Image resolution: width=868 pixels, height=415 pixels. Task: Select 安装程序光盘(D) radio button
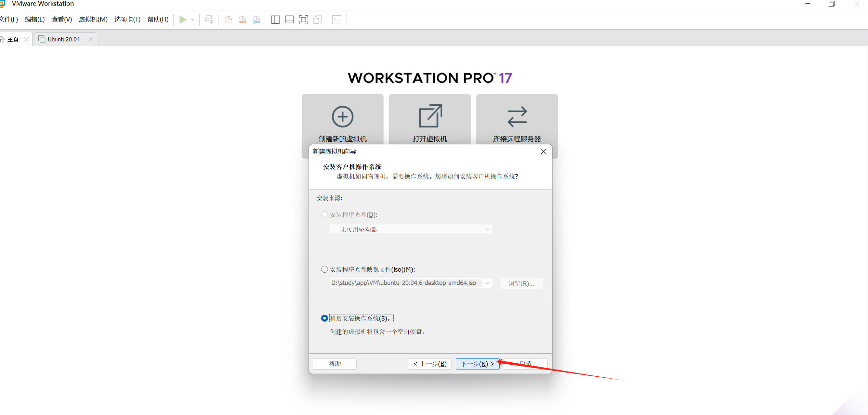(324, 215)
